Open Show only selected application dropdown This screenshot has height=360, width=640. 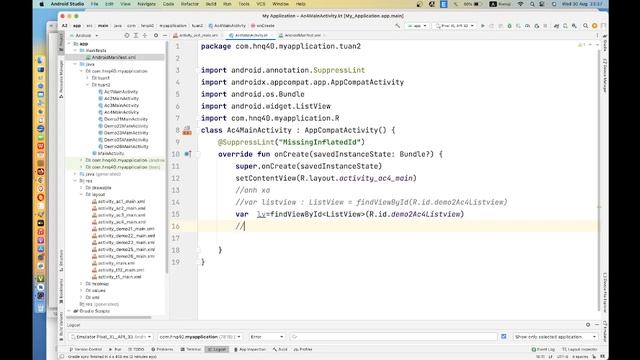[x=555, y=337]
